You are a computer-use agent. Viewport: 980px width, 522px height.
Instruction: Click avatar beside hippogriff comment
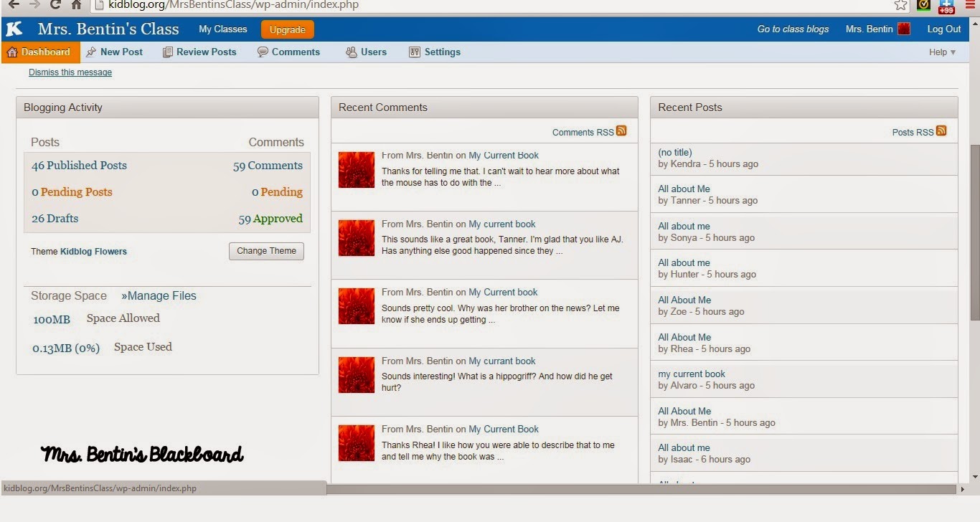coord(357,375)
